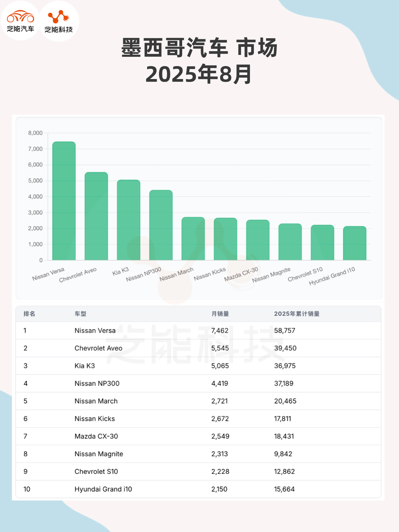
Task: Click the 2025年累计销量 column header
Action: (297, 314)
